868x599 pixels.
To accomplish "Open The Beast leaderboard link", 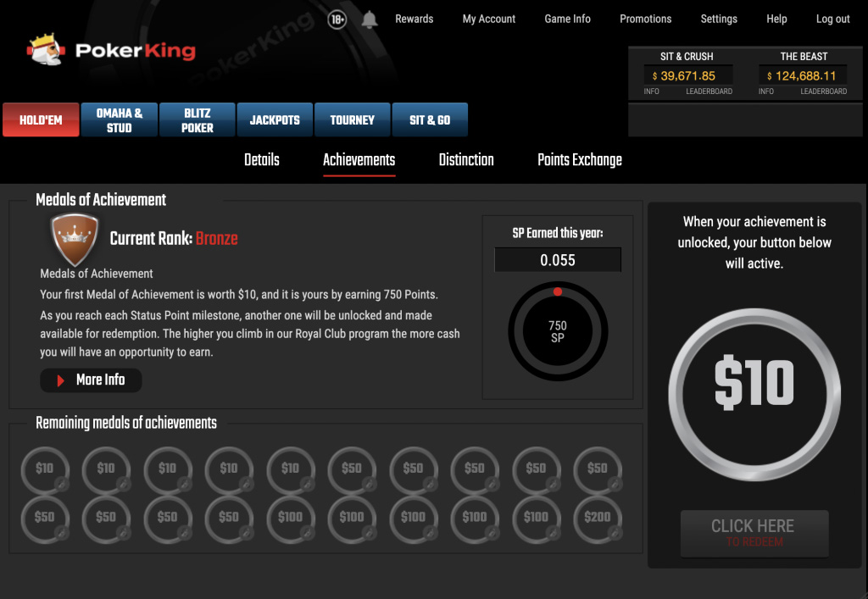I will tap(823, 92).
